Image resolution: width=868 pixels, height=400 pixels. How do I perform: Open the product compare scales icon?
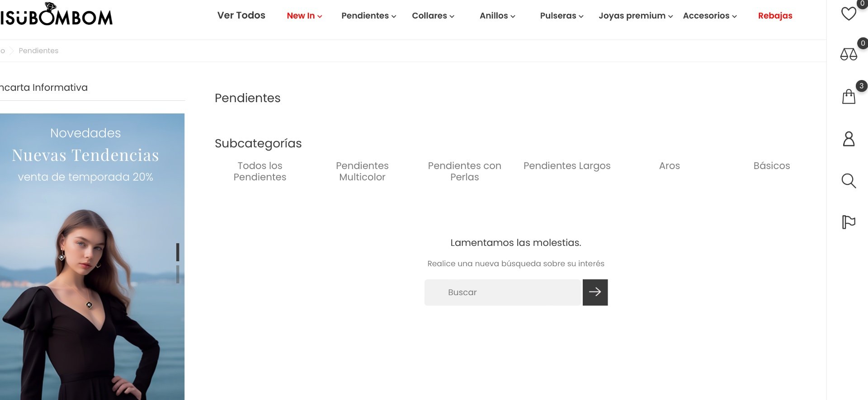849,54
